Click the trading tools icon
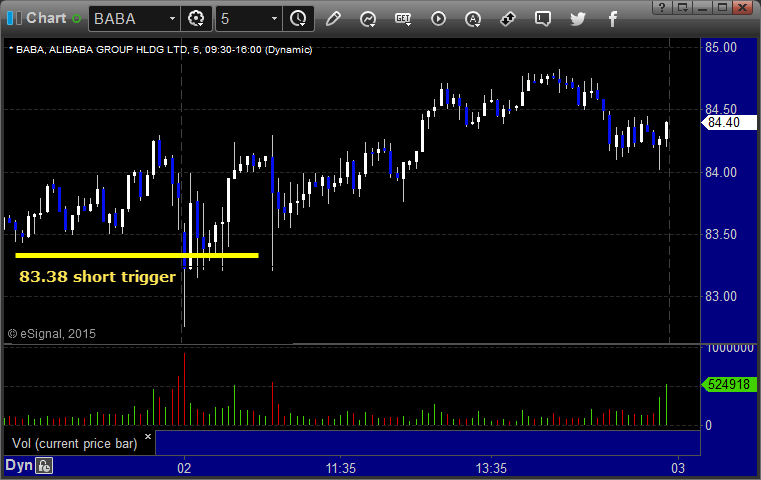This screenshot has height=480, width=761. point(508,19)
